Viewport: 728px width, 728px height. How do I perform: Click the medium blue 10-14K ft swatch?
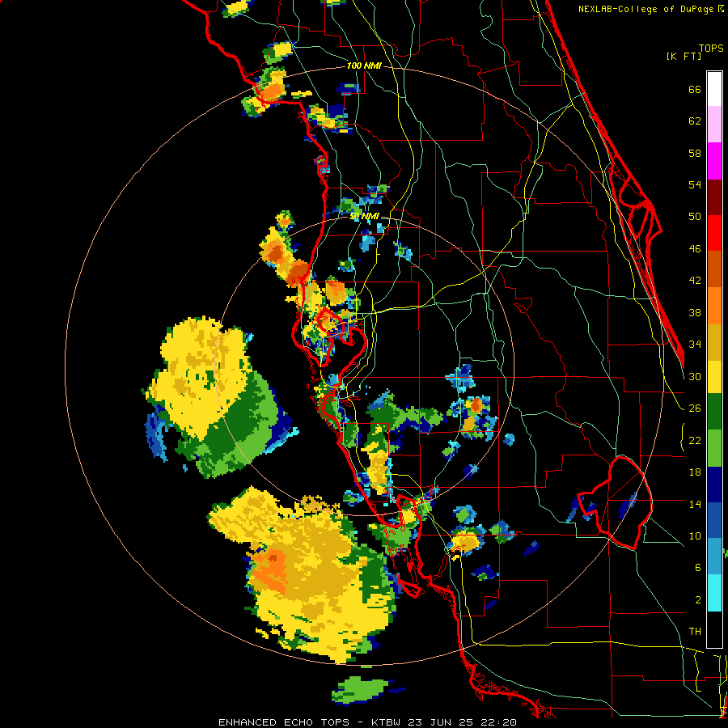coord(714,520)
